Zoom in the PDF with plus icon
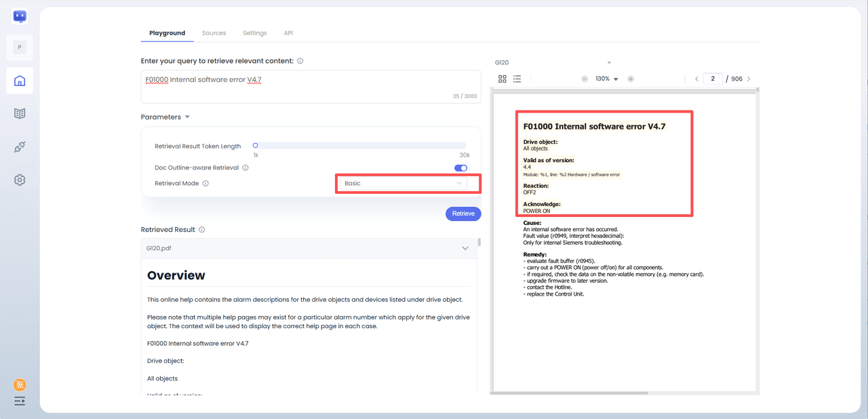The image size is (868, 419). tap(631, 79)
